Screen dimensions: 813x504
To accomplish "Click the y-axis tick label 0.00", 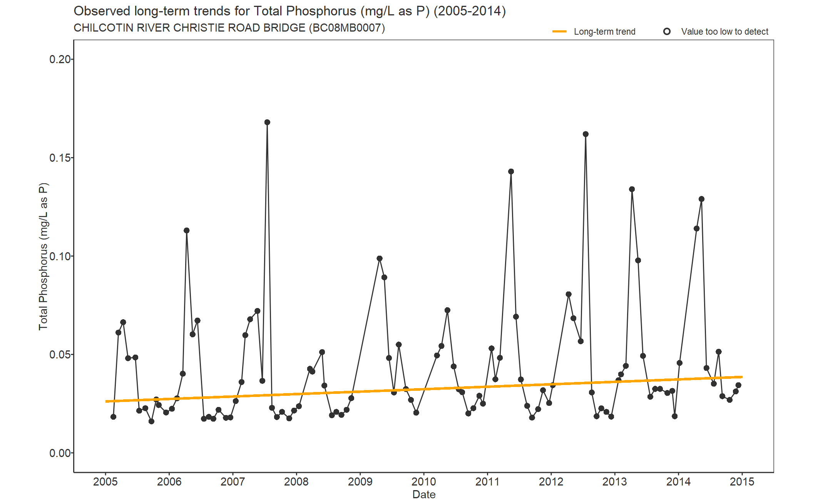I will (x=60, y=453).
